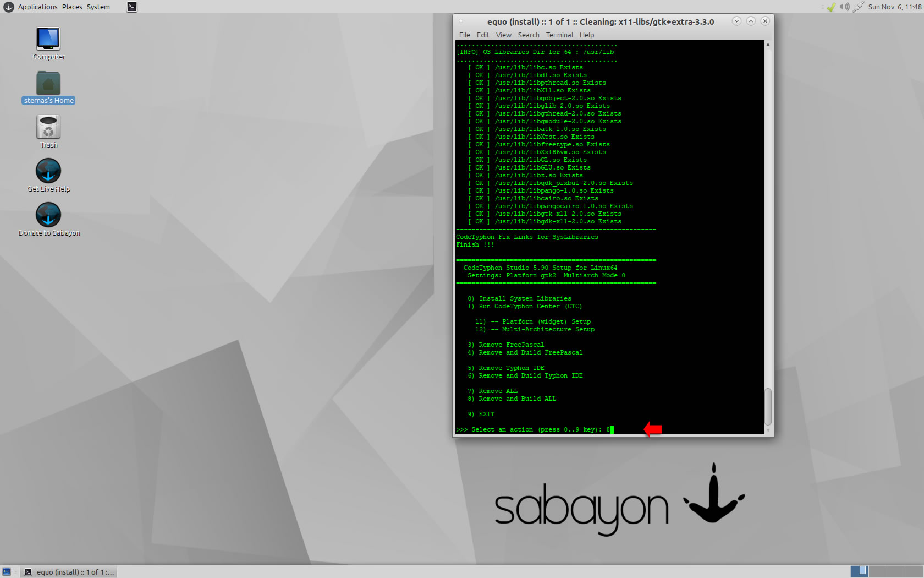
Task: Click text '0) Install System Libraries'
Action: (519, 298)
